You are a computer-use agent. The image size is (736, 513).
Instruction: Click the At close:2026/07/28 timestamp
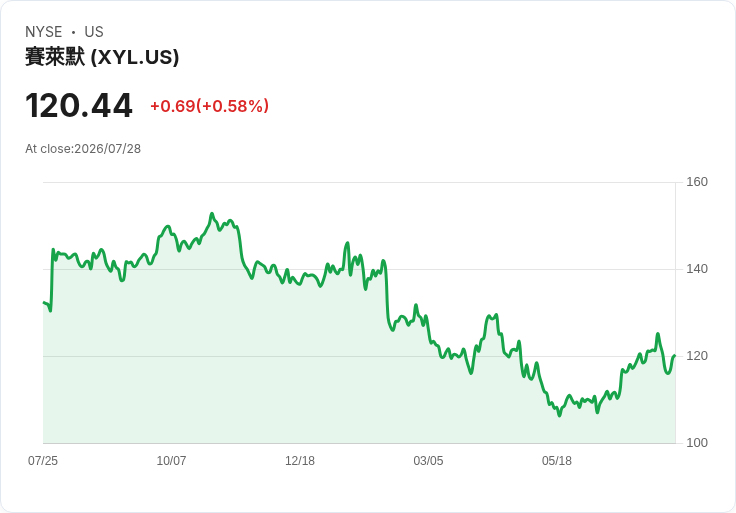pos(83,149)
